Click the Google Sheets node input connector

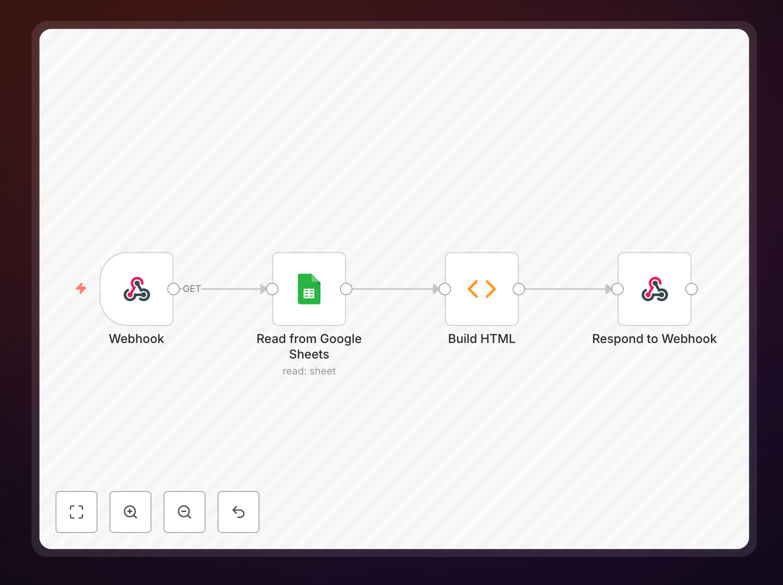pyautogui.click(x=272, y=289)
